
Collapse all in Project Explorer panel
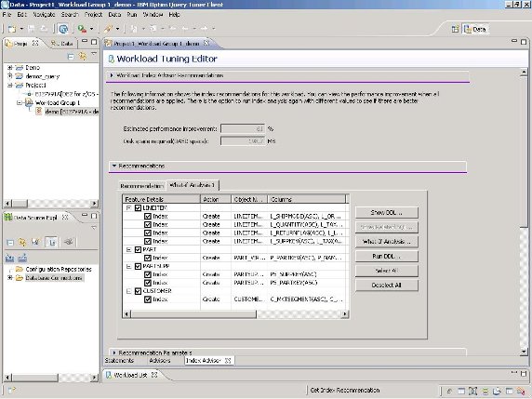tap(71, 57)
